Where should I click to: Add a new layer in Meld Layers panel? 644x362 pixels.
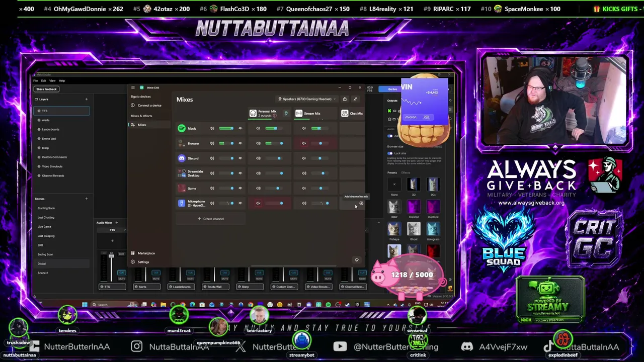point(87,99)
